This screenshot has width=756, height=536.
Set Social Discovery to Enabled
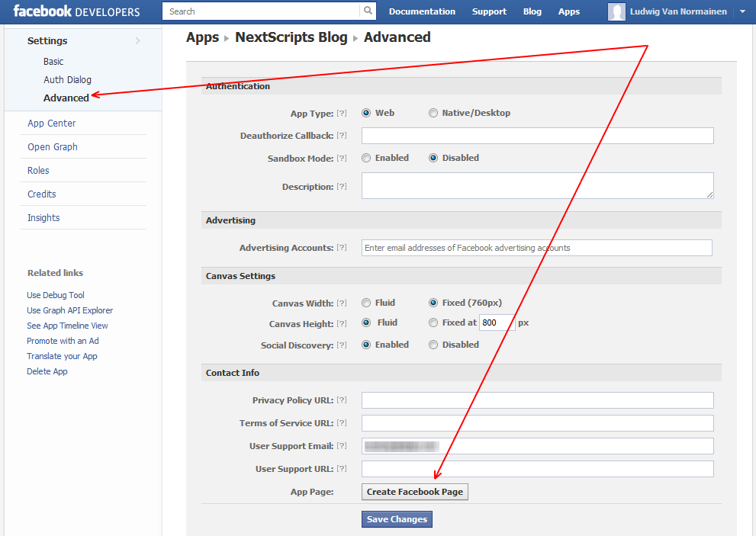click(x=366, y=345)
